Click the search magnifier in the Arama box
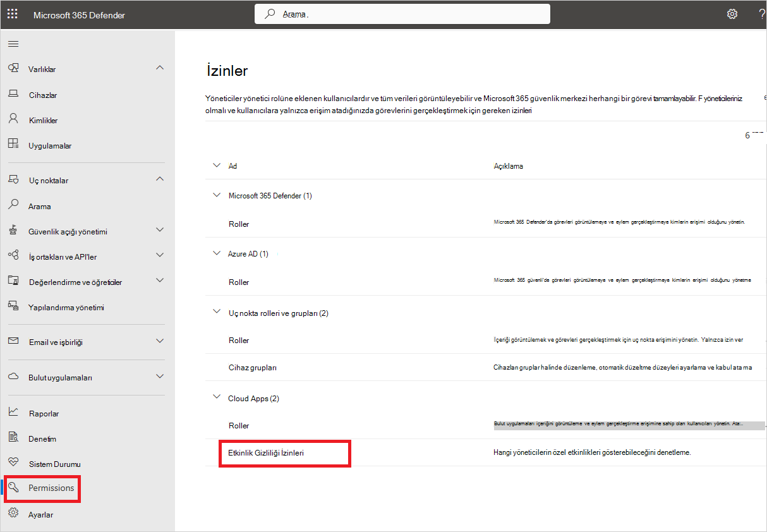The image size is (767, 532). 270,14
